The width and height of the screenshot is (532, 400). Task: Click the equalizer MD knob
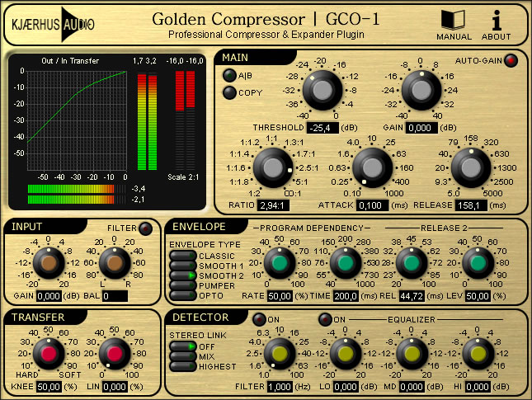tap(412, 354)
